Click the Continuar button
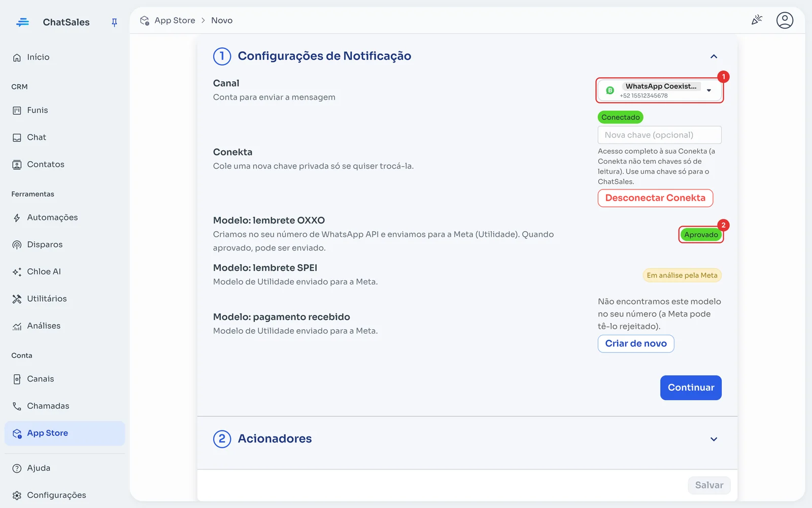812x508 pixels. coord(691,388)
